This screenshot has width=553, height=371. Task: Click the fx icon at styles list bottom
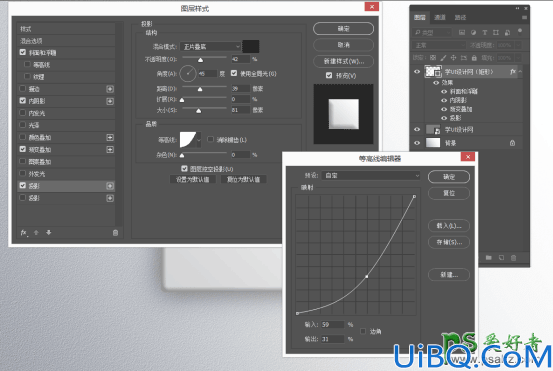(24, 233)
